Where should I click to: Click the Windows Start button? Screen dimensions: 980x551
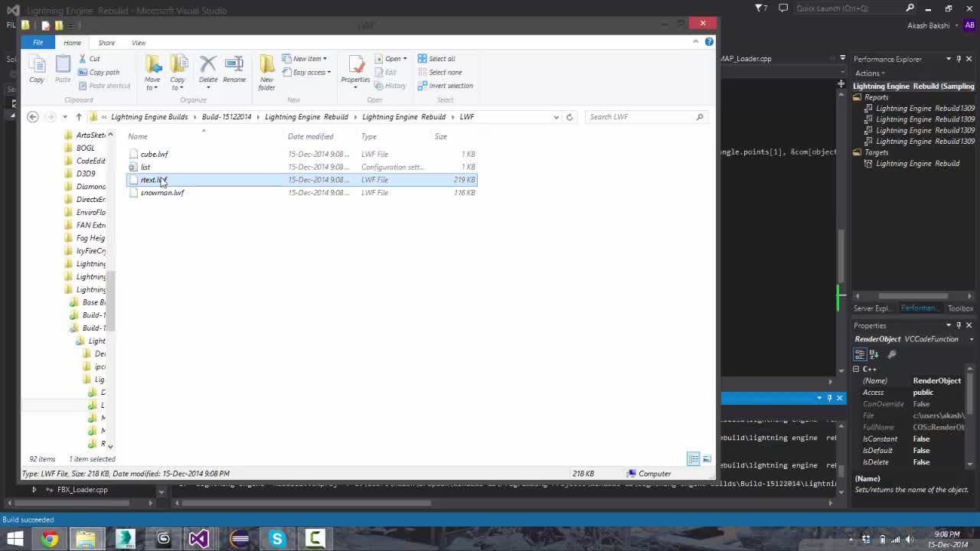click(x=15, y=539)
